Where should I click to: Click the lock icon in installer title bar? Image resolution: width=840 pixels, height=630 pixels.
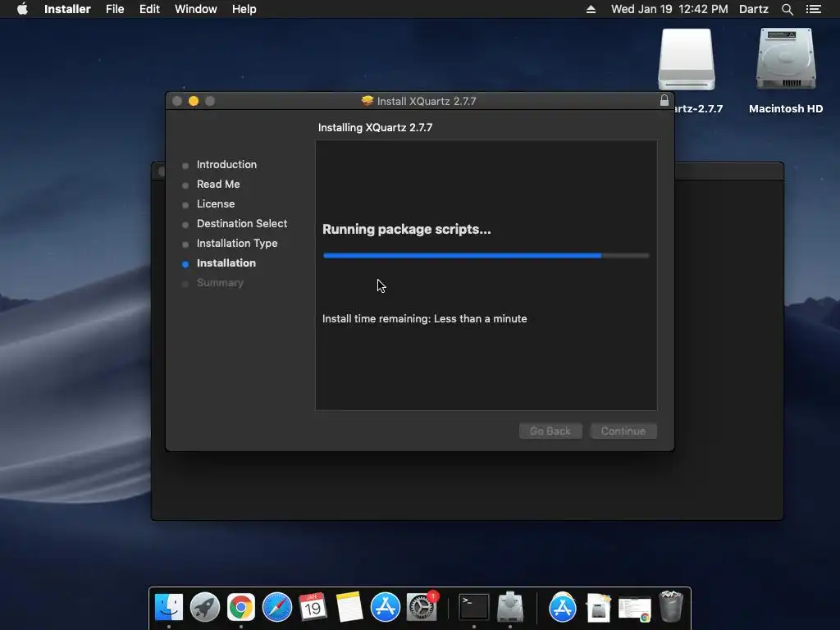click(664, 100)
